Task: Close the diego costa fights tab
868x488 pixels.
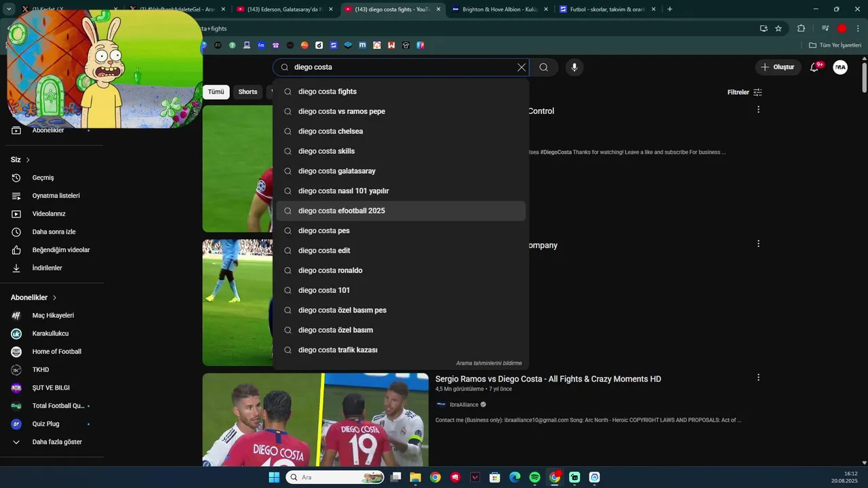Action: pos(438,9)
